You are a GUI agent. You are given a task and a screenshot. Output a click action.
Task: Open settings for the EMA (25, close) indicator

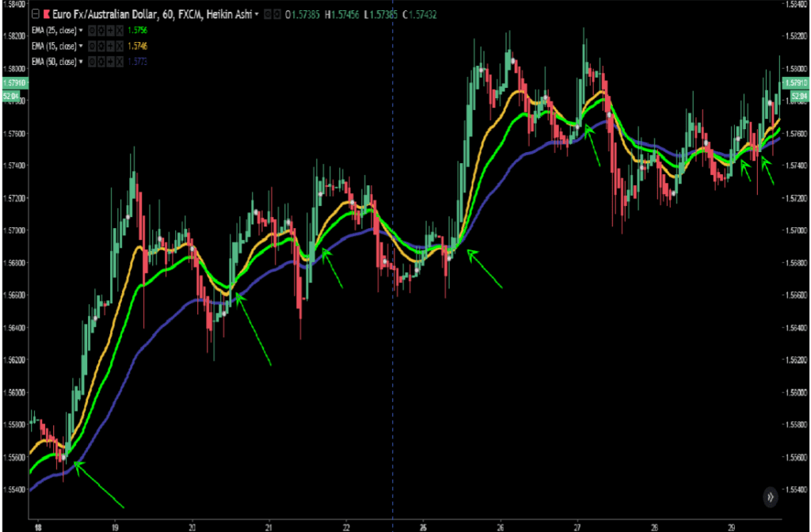(101, 30)
